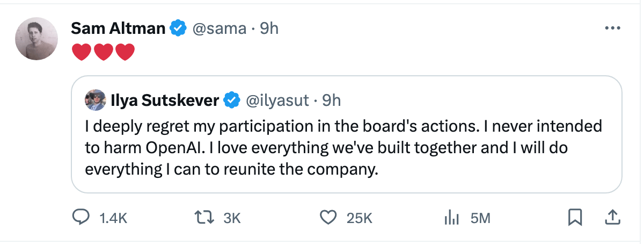Click the 1.4K replies count
Screen dimensions: 644x244
(114, 218)
